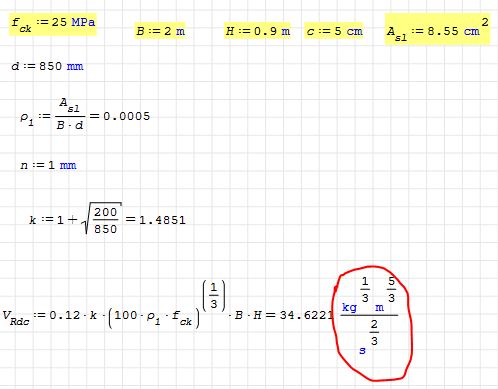Click the square root of 200/850
Viewport: 498px width, 389px height.
(101, 218)
